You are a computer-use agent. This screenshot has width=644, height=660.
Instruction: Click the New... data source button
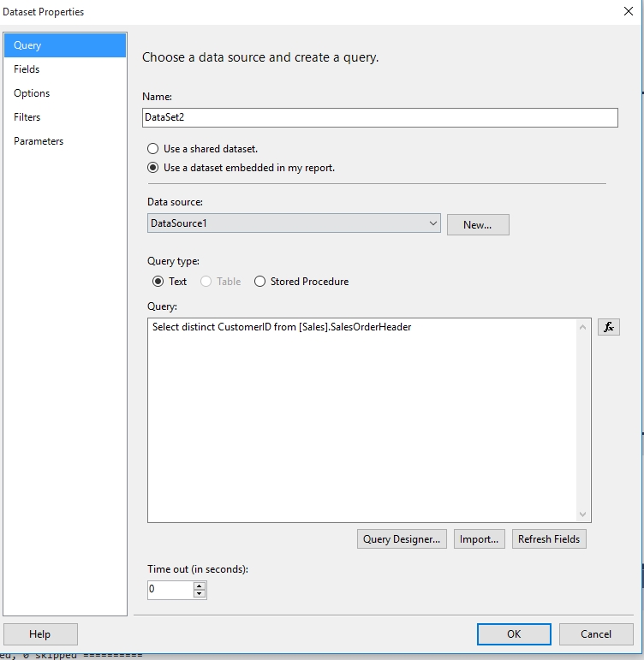click(x=477, y=224)
